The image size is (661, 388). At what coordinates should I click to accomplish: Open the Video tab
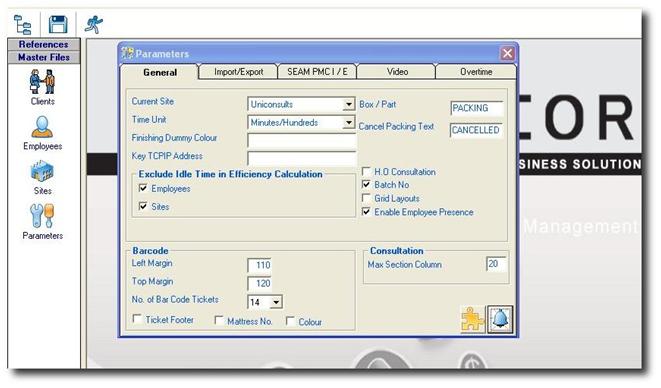click(x=397, y=72)
